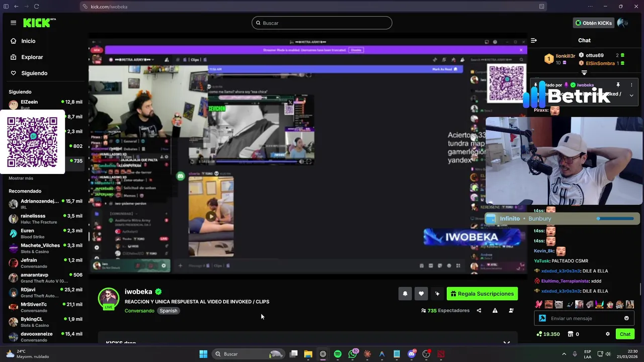
Task: Open pinned message three-dot options
Action: [631, 85]
